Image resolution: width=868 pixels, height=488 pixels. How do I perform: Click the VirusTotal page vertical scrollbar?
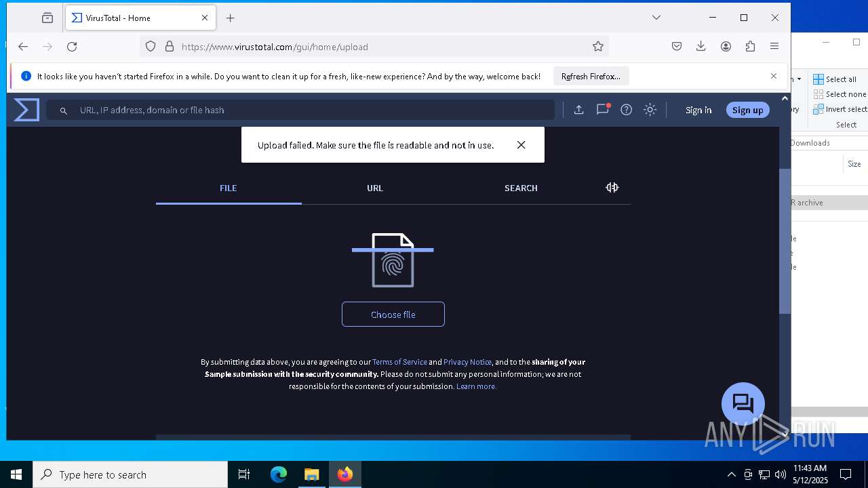785,241
